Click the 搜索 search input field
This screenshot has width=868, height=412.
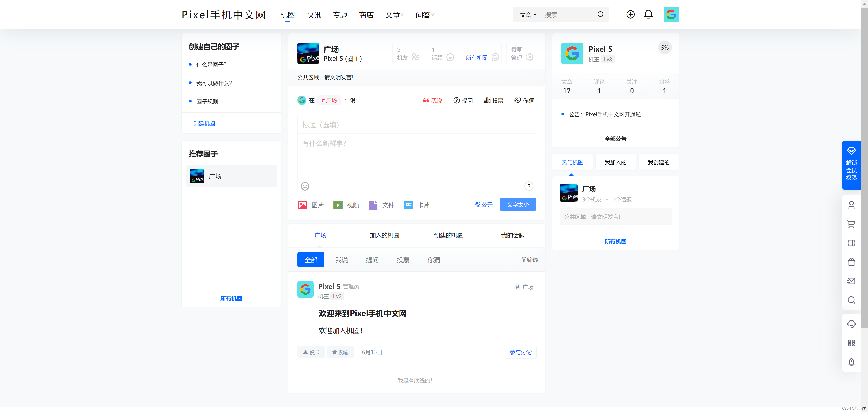click(x=568, y=15)
